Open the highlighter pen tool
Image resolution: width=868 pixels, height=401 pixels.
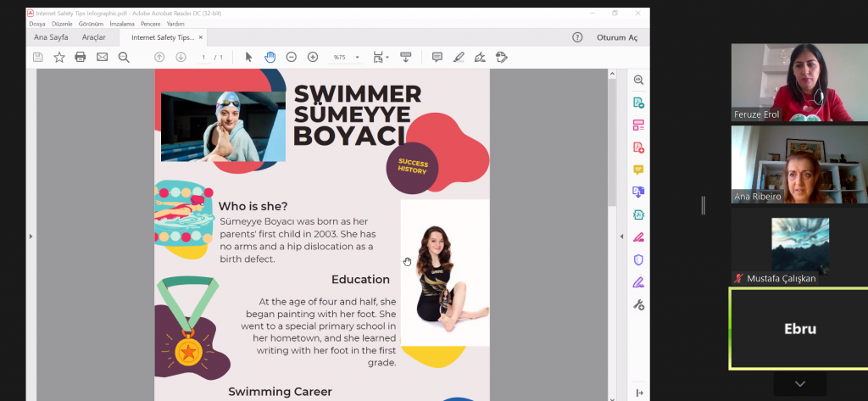[459, 57]
